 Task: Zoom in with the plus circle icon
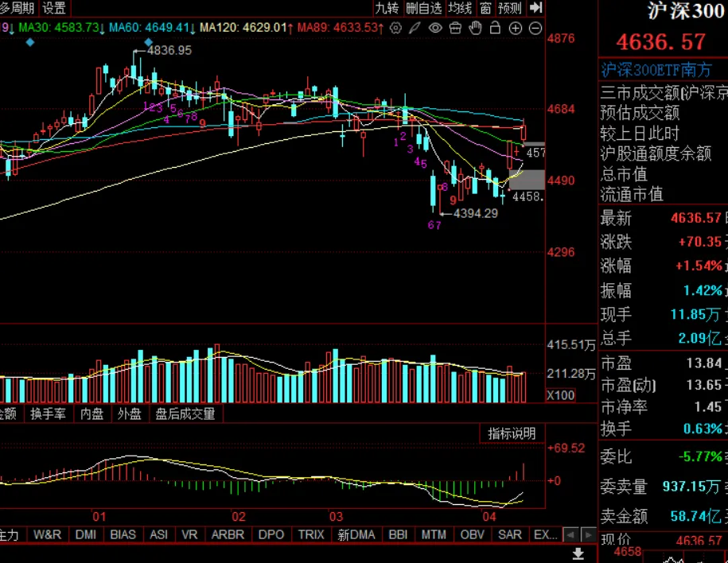[516, 29]
